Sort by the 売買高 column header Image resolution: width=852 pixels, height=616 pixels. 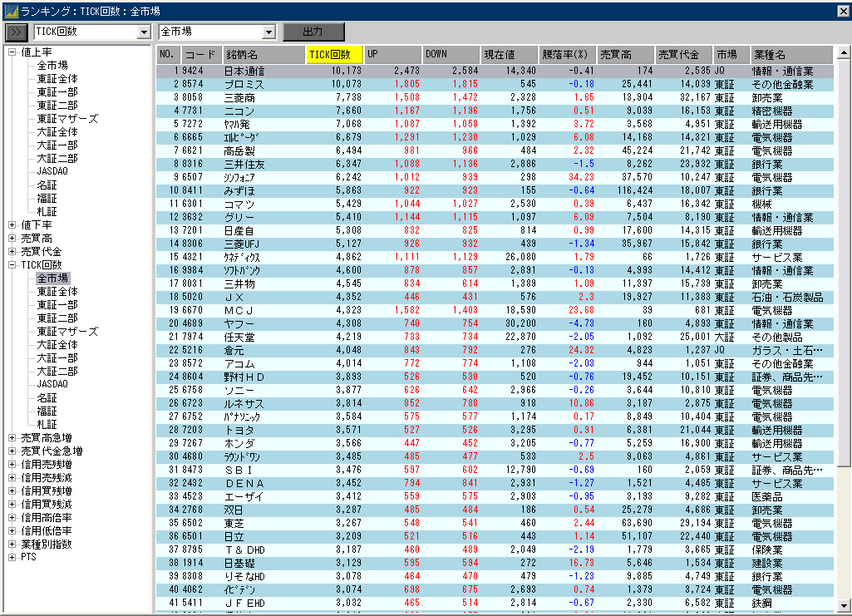pos(626,55)
